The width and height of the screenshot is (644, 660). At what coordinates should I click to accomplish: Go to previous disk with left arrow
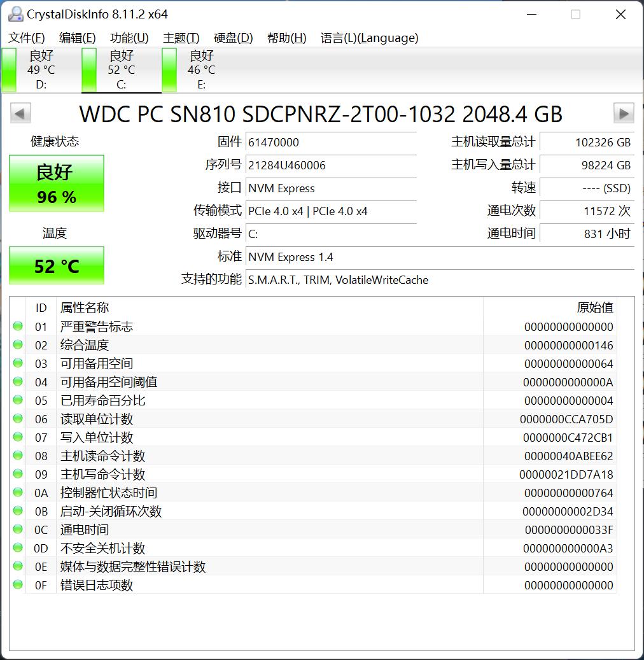coord(20,113)
